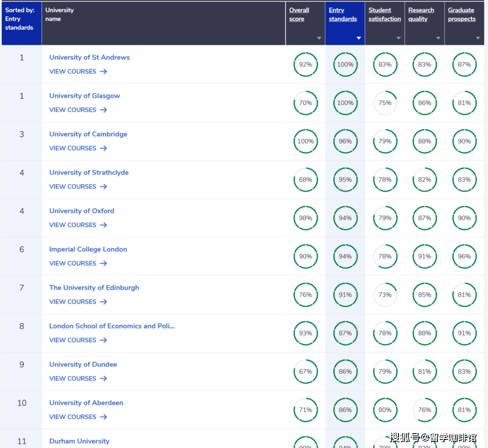Click Strathclyde's 95% entry standards circle
This screenshot has width=488, height=448.
[x=346, y=179]
